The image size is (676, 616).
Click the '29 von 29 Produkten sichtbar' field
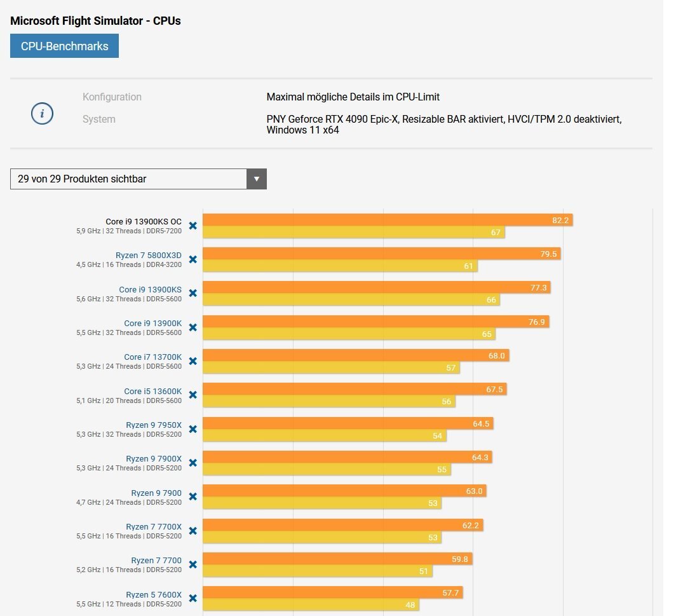[x=139, y=179]
